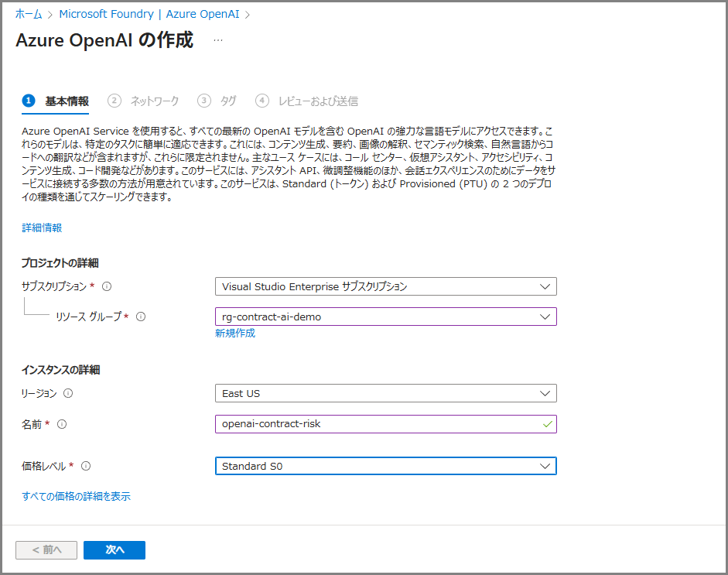The width and height of the screenshot is (728, 575).
Task: Click info icon beside リソース グループ
Action: pyautogui.click(x=141, y=317)
